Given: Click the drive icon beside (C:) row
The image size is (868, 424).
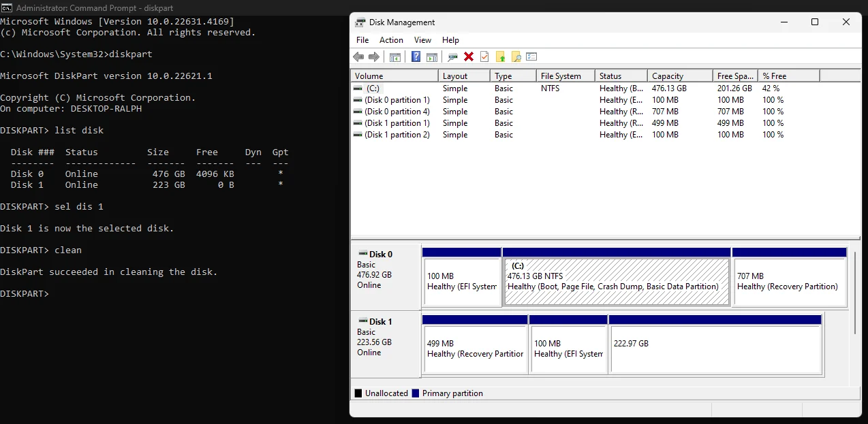Looking at the screenshot, I should point(358,88).
